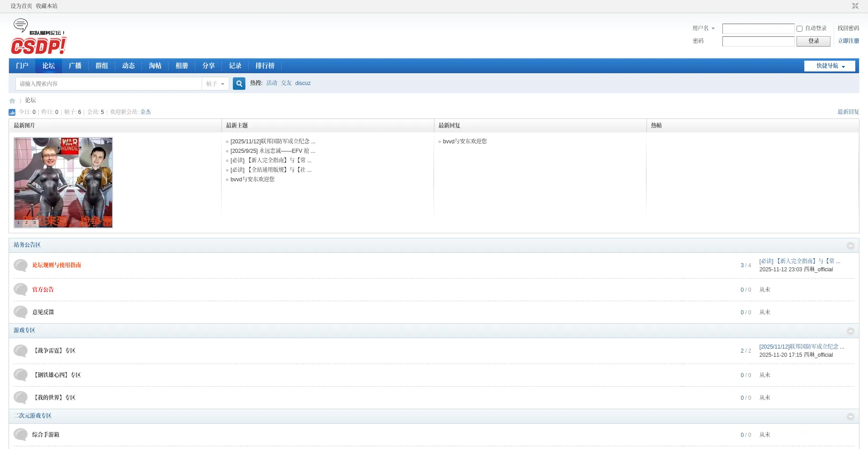Focus the password input field
The image size is (868, 449).
[758, 42]
